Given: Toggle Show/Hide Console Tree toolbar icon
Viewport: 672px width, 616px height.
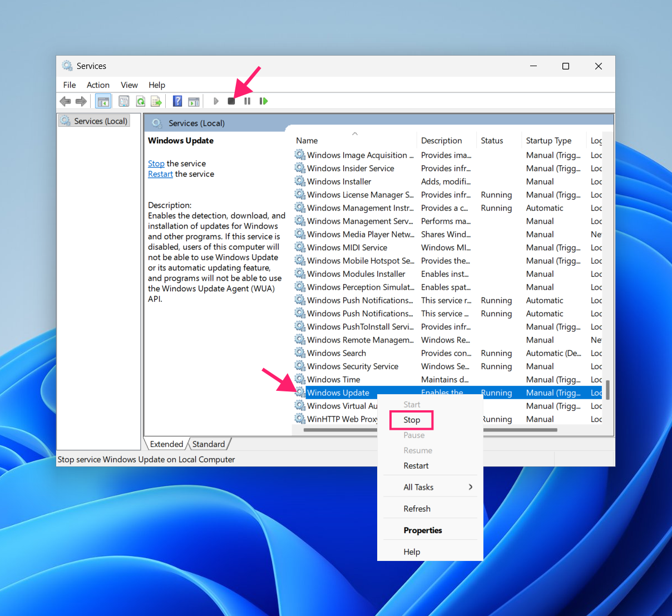Looking at the screenshot, I should click(x=103, y=101).
